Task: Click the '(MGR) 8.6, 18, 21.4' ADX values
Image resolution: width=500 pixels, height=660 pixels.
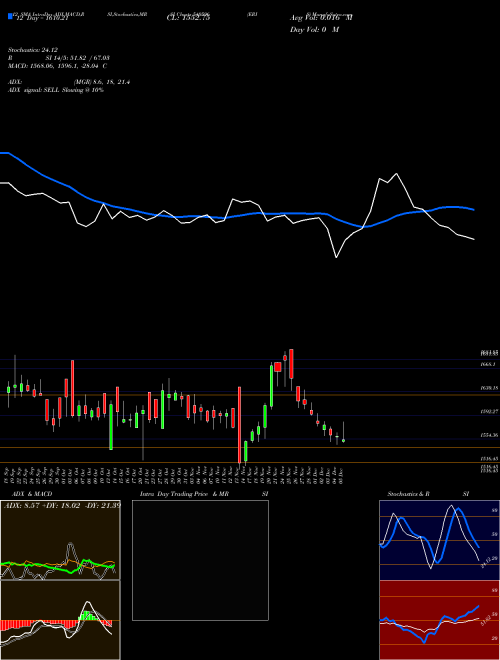Action: (x=102, y=82)
